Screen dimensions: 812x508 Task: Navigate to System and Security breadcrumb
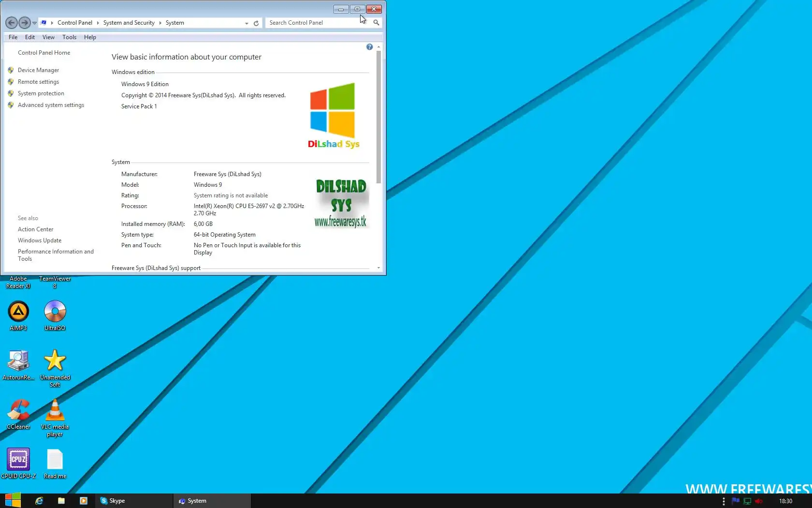129,23
